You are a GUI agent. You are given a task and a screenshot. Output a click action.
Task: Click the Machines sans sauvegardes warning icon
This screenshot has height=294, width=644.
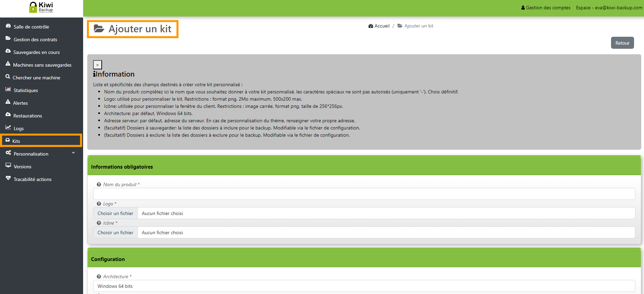[x=8, y=64]
